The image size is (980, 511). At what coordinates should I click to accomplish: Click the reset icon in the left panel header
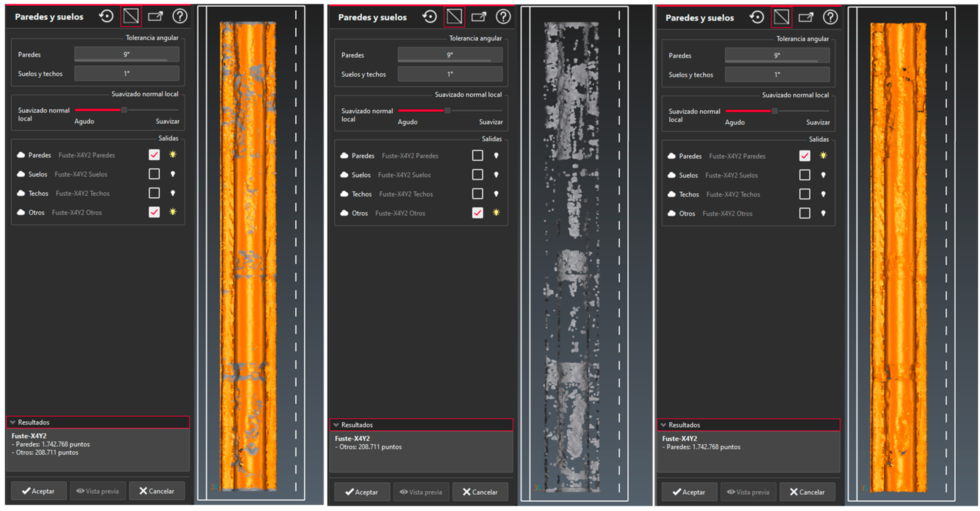106,16
